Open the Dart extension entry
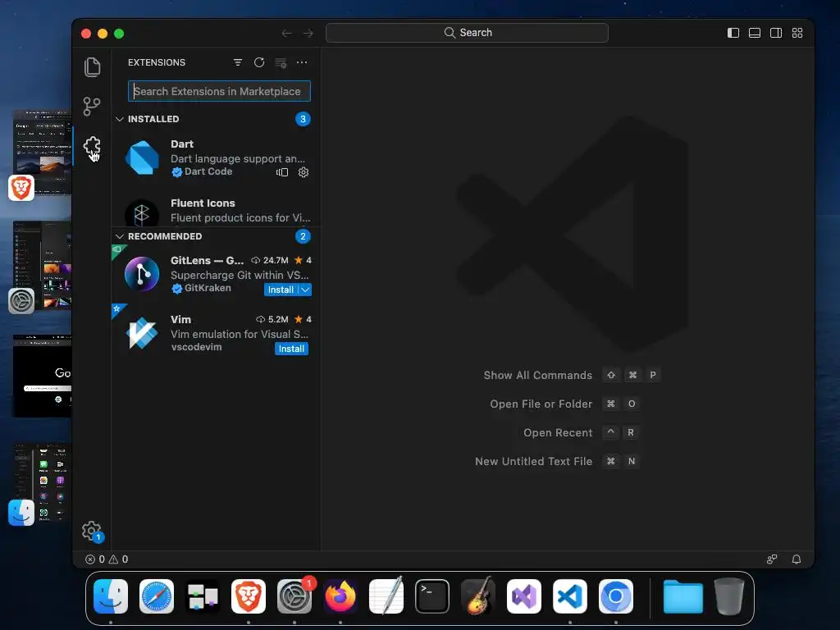 click(x=216, y=158)
